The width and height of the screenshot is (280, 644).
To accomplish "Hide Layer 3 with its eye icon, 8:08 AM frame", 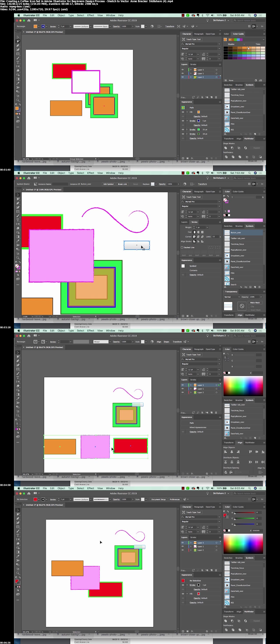I will pos(183,70).
